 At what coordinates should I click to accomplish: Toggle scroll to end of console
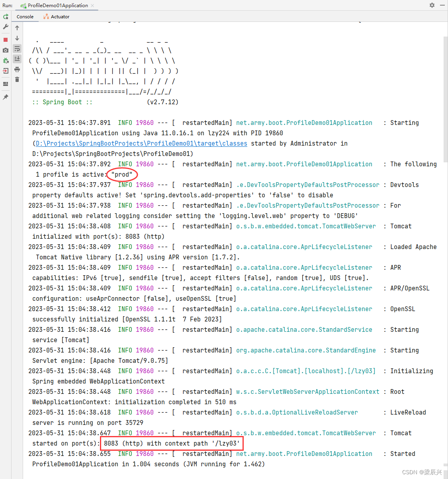coord(17,59)
